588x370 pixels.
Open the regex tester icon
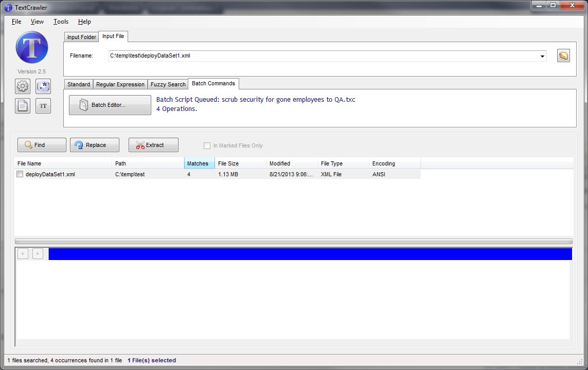click(43, 86)
